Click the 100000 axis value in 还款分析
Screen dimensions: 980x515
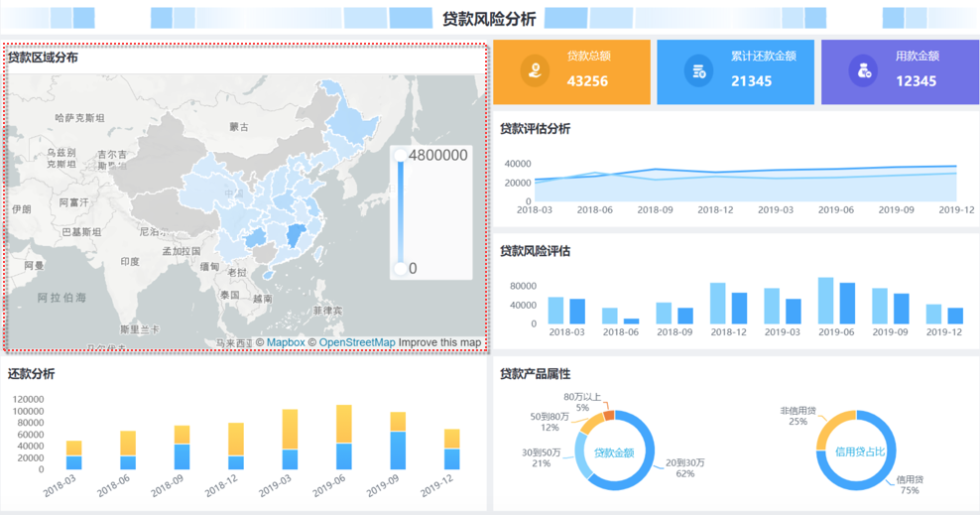pyautogui.click(x=28, y=411)
